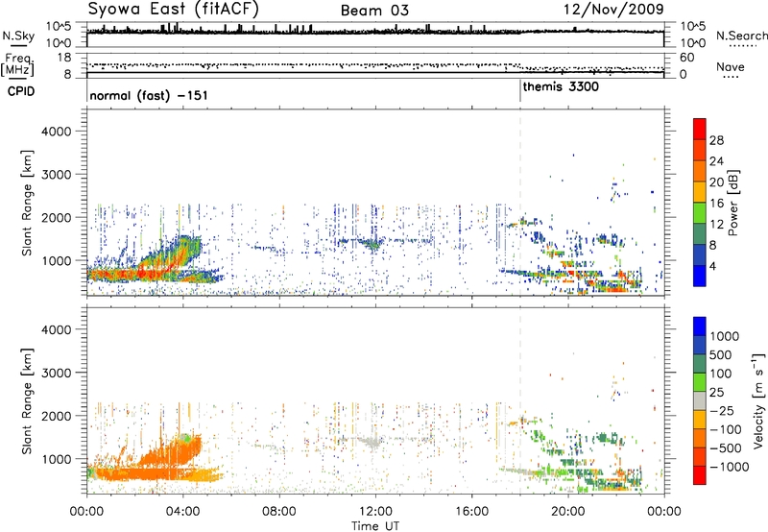The width and height of the screenshot is (768, 532).
Task: Click the 'Syowa East (fitACF)' plot title
Action: pos(174,9)
